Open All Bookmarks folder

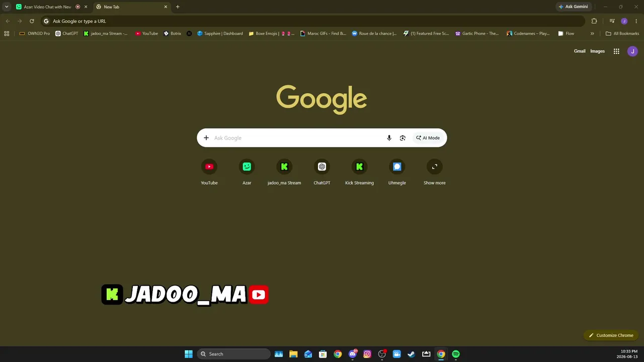click(x=622, y=34)
